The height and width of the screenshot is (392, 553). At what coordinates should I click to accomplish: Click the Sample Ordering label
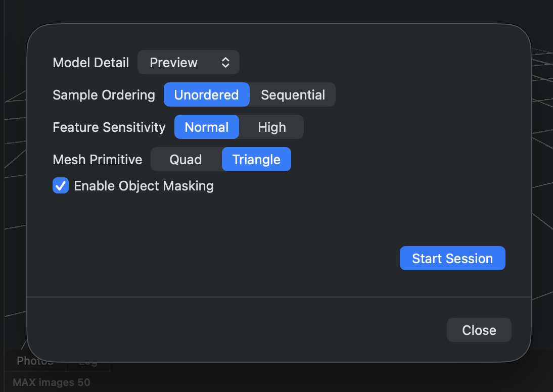point(104,95)
